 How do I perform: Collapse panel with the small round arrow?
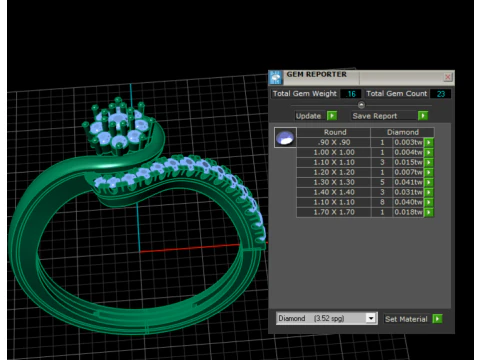tap(361, 105)
